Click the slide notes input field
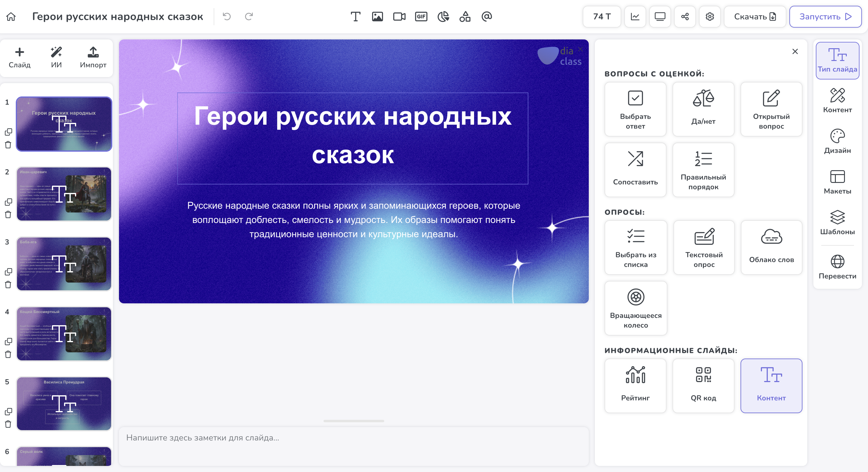This screenshot has height=472, width=868. tap(354, 447)
